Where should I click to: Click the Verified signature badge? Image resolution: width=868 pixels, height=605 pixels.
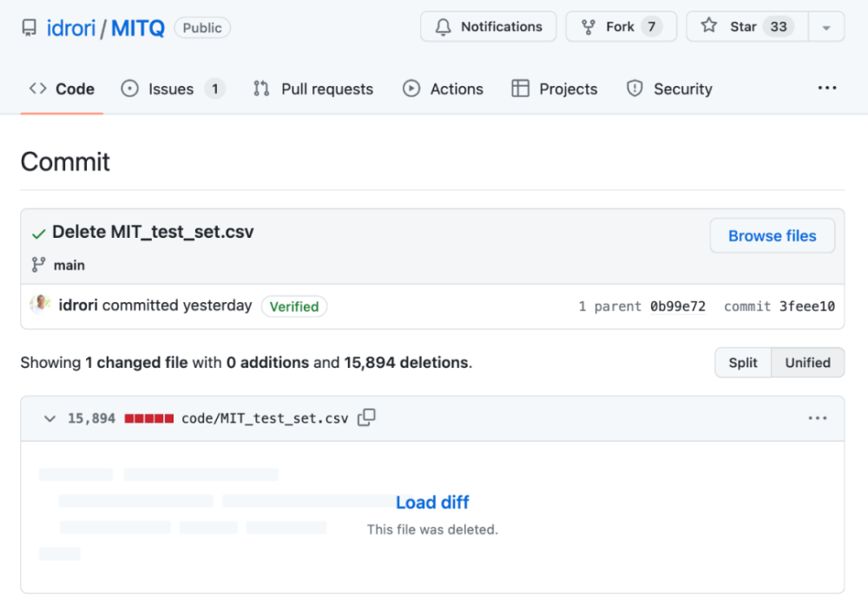(x=294, y=306)
